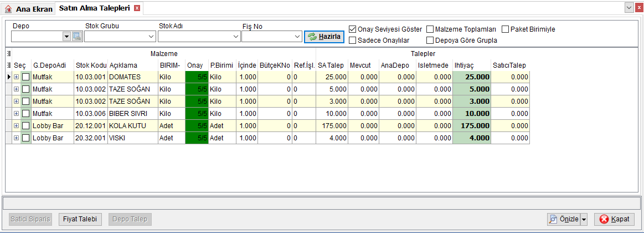Click the Lobby Bar cell of VISKI row
The width and height of the screenshot is (644, 233).
pyautogui.click(x=53, y=138)
